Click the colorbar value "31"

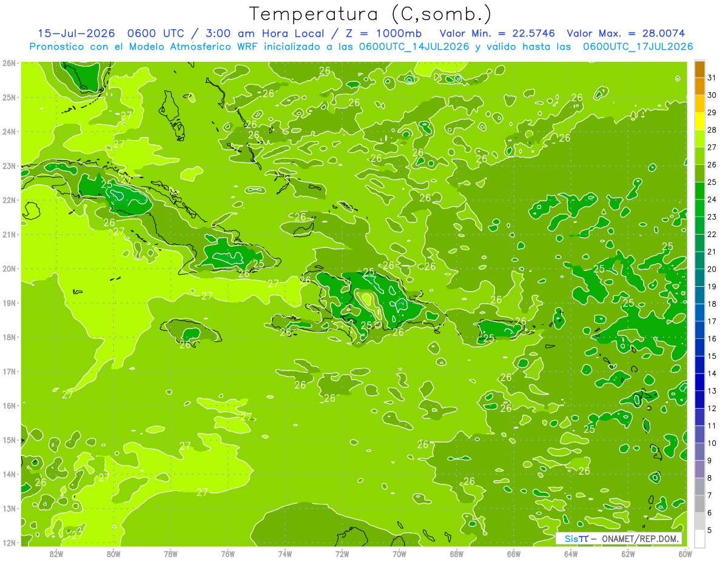tap(712, 78)
